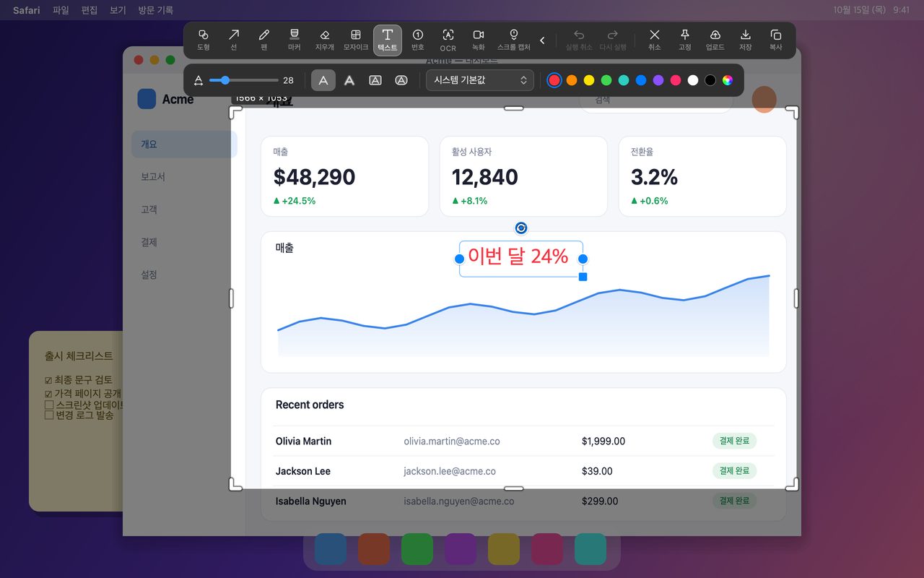This screenshot has height=578, width=924.
Task: Click the rotate handle above the text box
Action: [x=521, y=228]
